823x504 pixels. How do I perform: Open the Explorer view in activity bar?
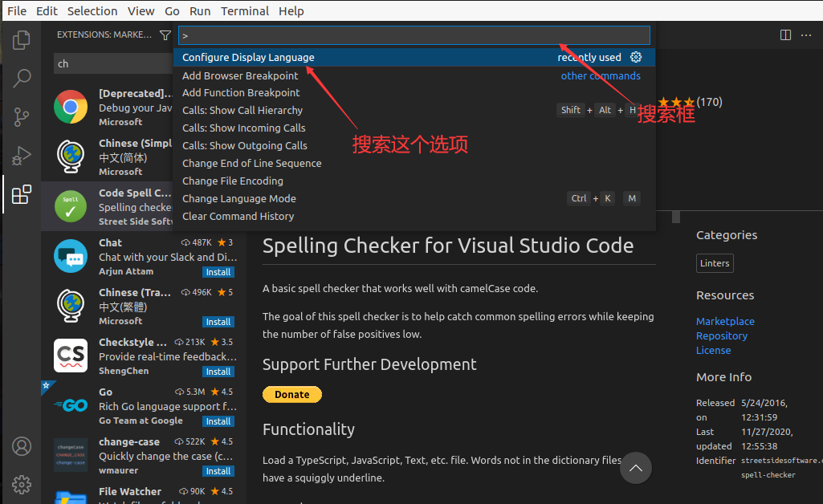[22, 40]
